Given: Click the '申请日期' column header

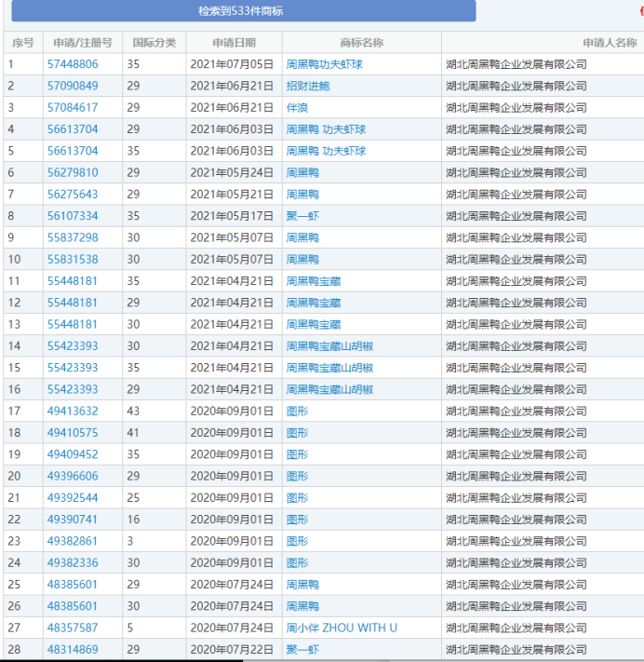Looking at the screenshot, I should 234,43.
